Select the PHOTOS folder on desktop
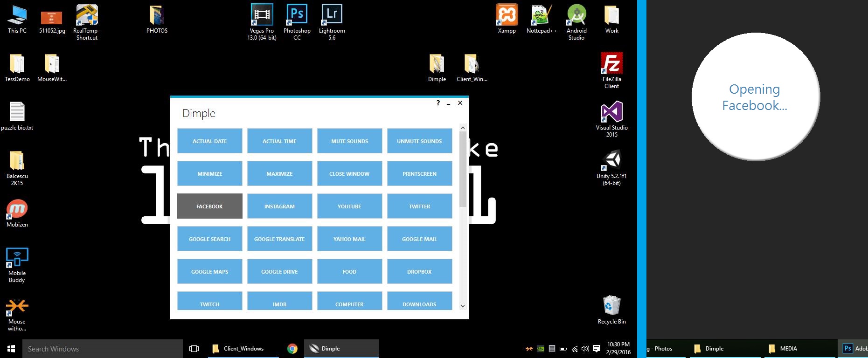This screenshot has height=358, width=868. (x=157, y=20)
